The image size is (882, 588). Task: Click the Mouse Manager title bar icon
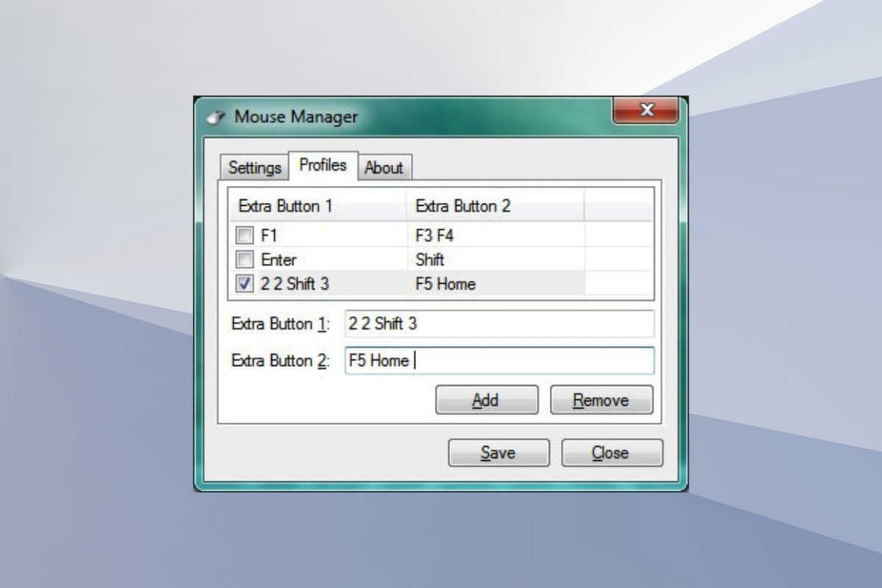click(215, 118)
